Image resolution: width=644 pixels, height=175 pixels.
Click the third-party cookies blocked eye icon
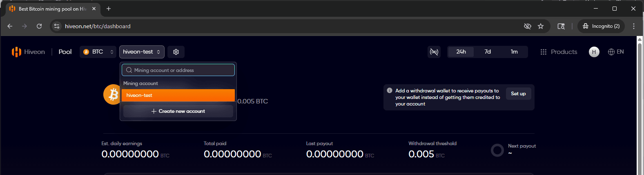tap(528, 26)
